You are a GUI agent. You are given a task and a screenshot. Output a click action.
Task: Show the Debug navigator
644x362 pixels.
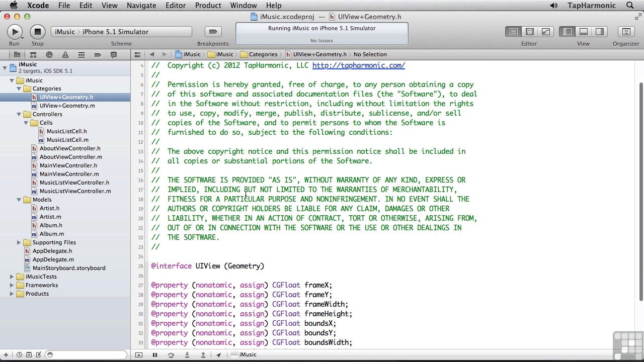[x=81, y=54]
